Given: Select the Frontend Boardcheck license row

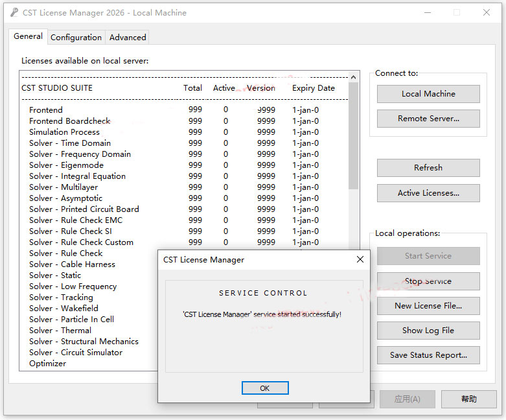Looking at the screenshot, I should pyautogui.click(x=70, y=121).
